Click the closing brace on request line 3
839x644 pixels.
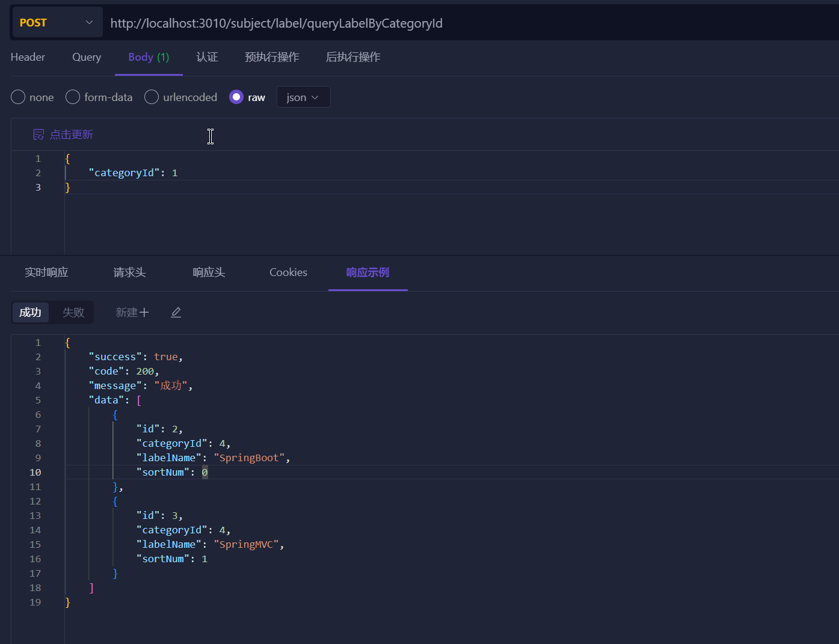tap(68, 187)
